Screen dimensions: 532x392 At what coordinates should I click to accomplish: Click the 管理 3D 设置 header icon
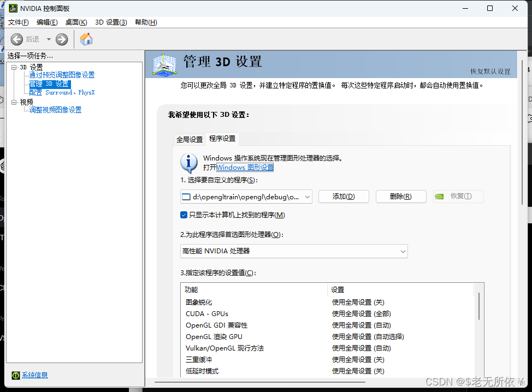click(164, 64)
